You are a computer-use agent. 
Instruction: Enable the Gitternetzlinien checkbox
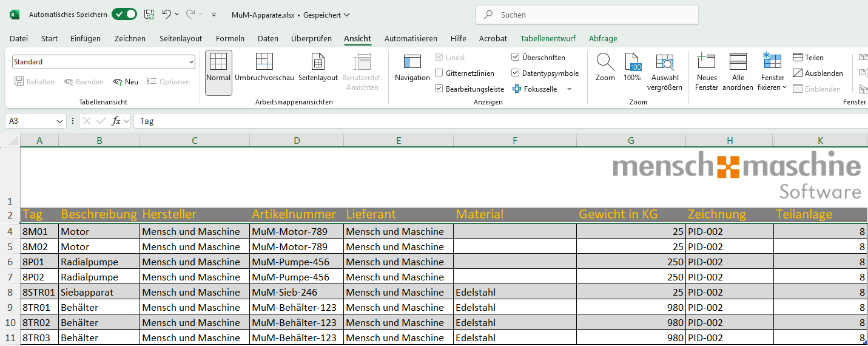point(439,73)
